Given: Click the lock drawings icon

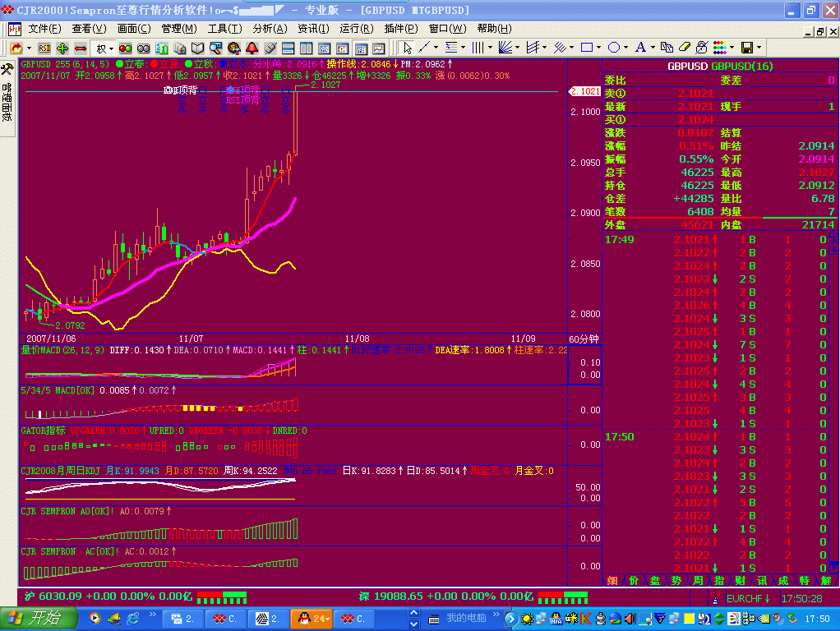Looking at the screenshot, I should pyautogui.click(x=702, y=48).
